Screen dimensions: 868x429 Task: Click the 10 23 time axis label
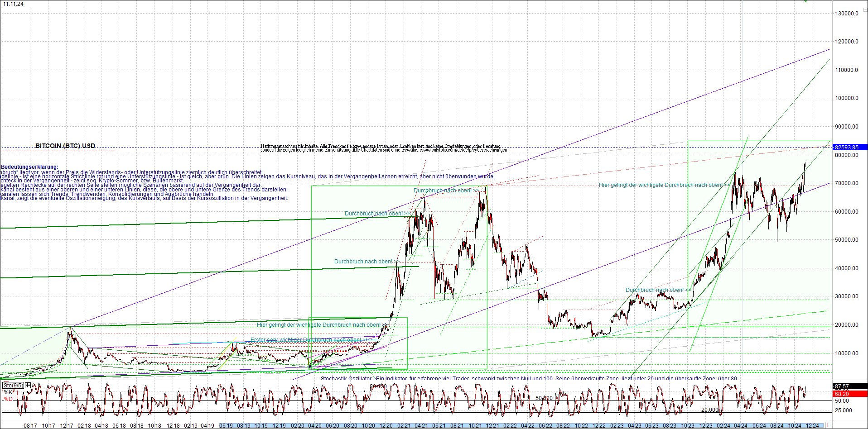point(688,426)
